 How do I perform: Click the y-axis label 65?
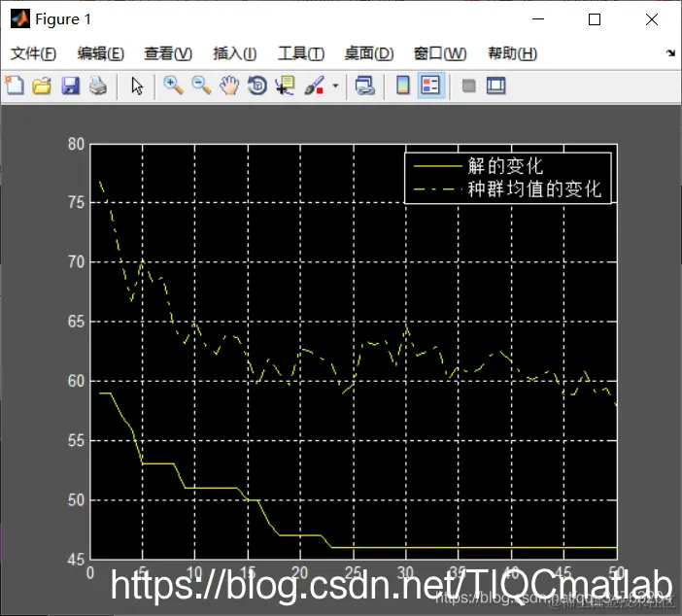click(76, 322)
